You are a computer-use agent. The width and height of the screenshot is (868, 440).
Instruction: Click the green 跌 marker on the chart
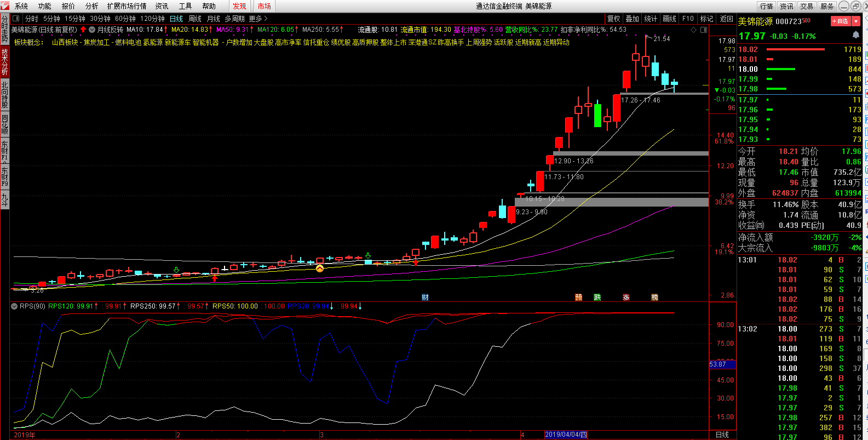point(597,297)
